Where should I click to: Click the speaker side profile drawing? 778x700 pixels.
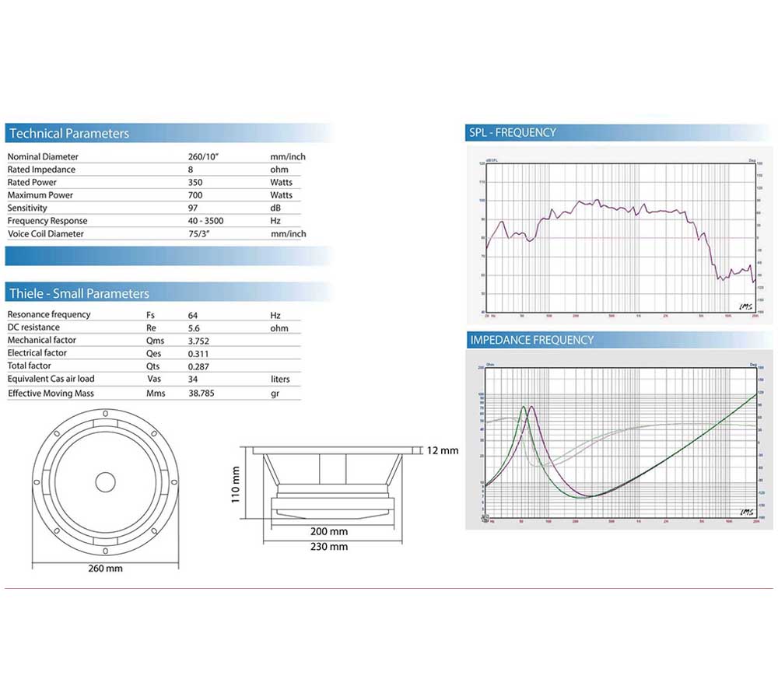(x=332, y=484)
